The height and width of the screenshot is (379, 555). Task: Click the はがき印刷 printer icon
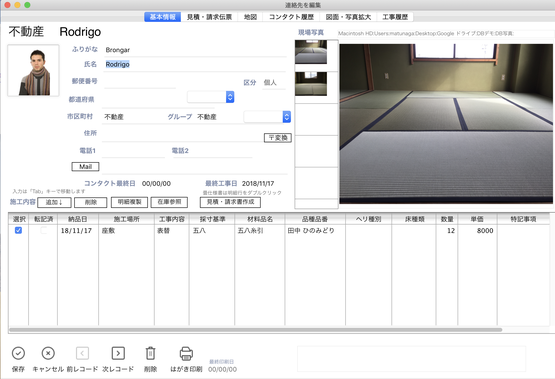pyautogui.click(x=186, y=353)
